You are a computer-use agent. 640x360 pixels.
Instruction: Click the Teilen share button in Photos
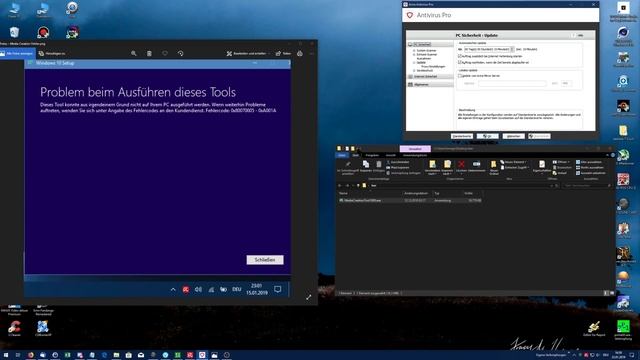(x=283, y=53)
